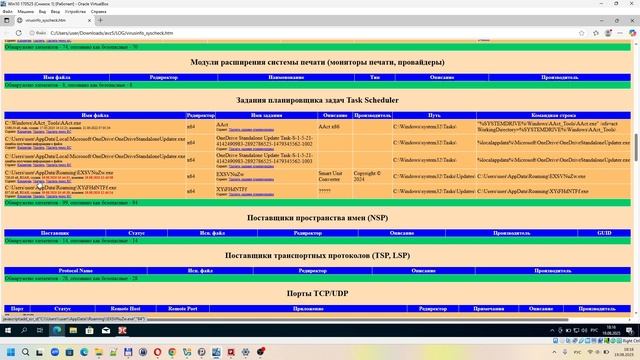The width and height of the screenshot is (640, 360).
Task: Open the Windows 10 Start menu in VM
Action: [x=8, y=331]
